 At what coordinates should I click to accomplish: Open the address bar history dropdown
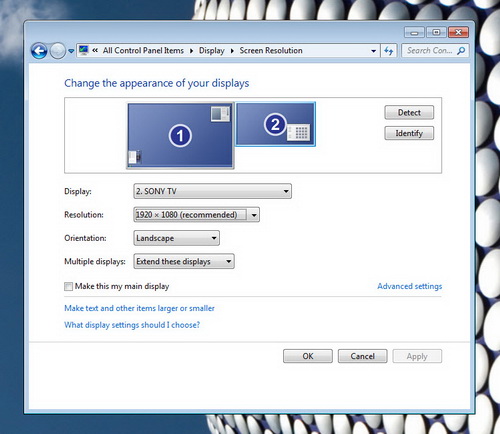click(373, 51)
